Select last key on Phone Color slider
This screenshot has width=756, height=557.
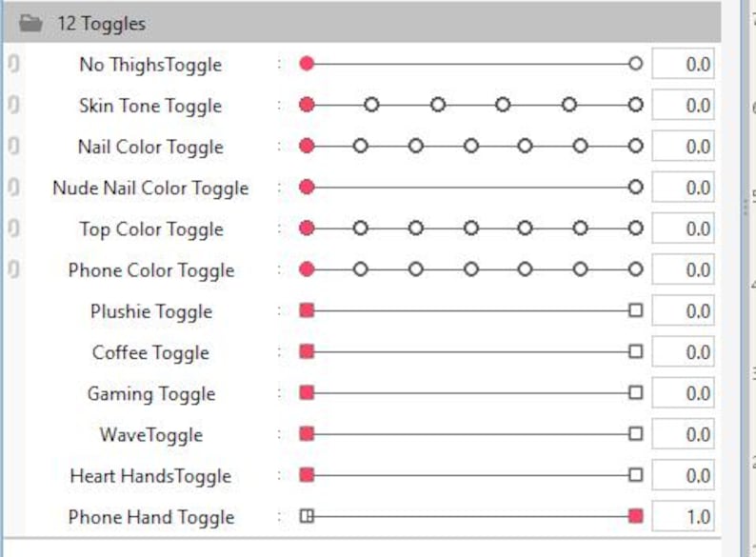tap(636, 269)
